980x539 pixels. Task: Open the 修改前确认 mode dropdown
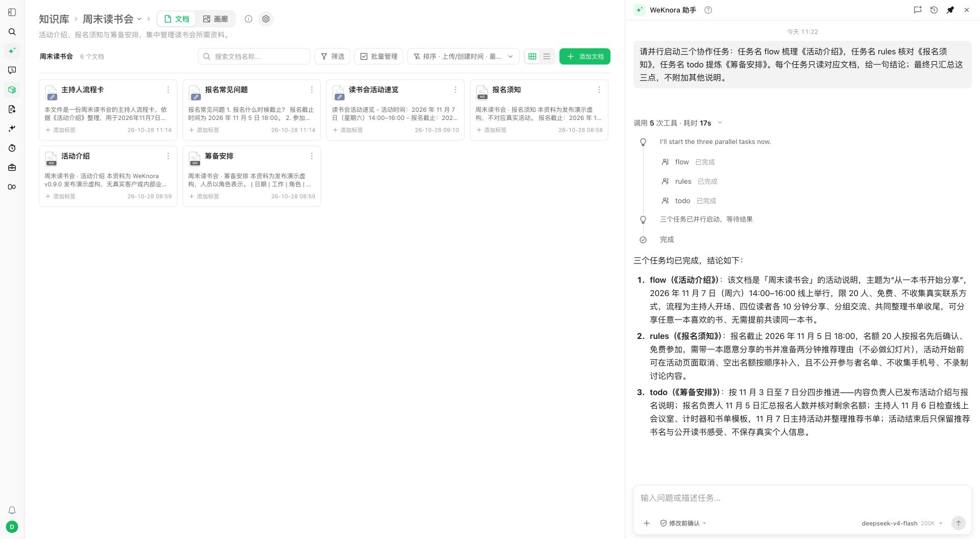click(683, 523)
